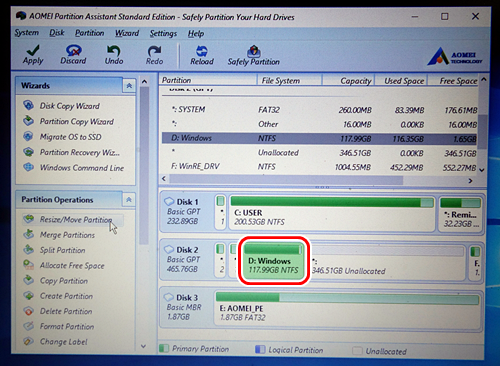Image resolution: width=500 pixels, height=366 pixels.
Task: Choose the Delete Partition operation
Action: click(57, 311)
